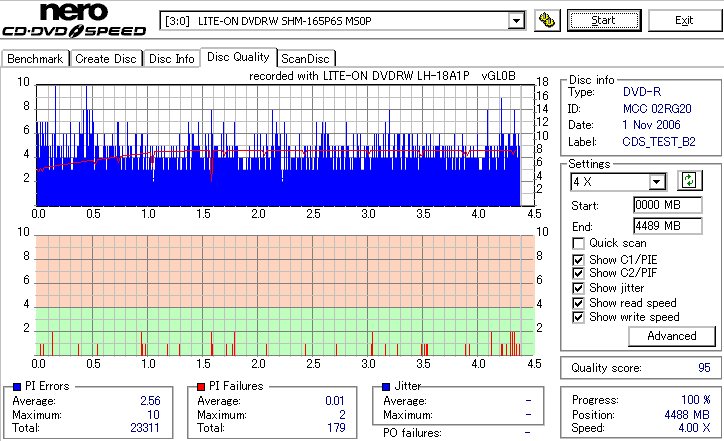Click the PI Errors total 23311

coord(145,428)
